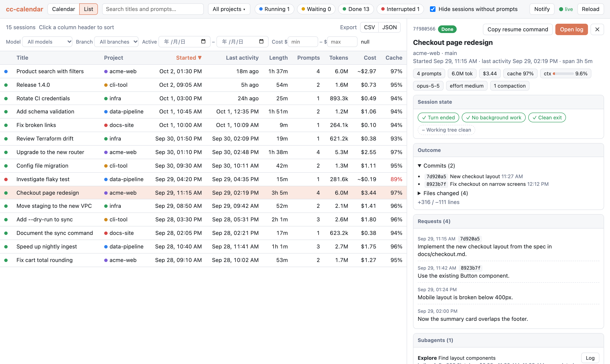Click the sort arrow on Started column

(200, 58)
